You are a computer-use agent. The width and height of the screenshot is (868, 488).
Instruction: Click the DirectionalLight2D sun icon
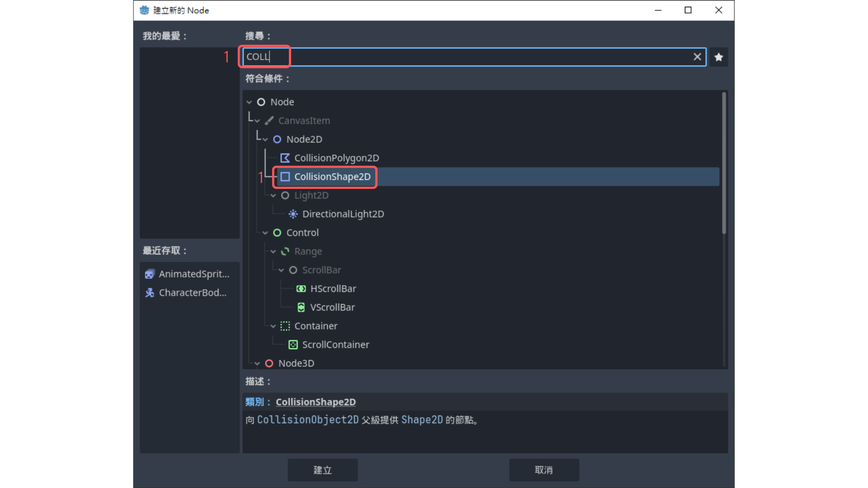coord(293,214)
